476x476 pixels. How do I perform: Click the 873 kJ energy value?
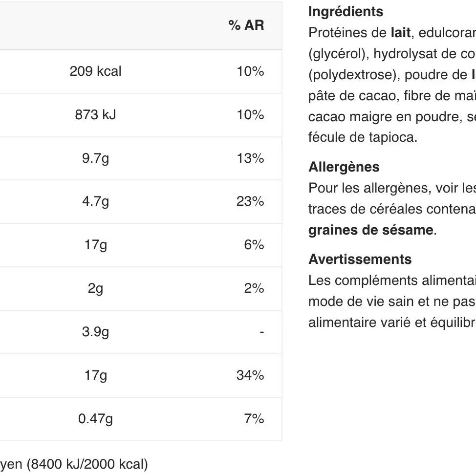click(95, 115)
